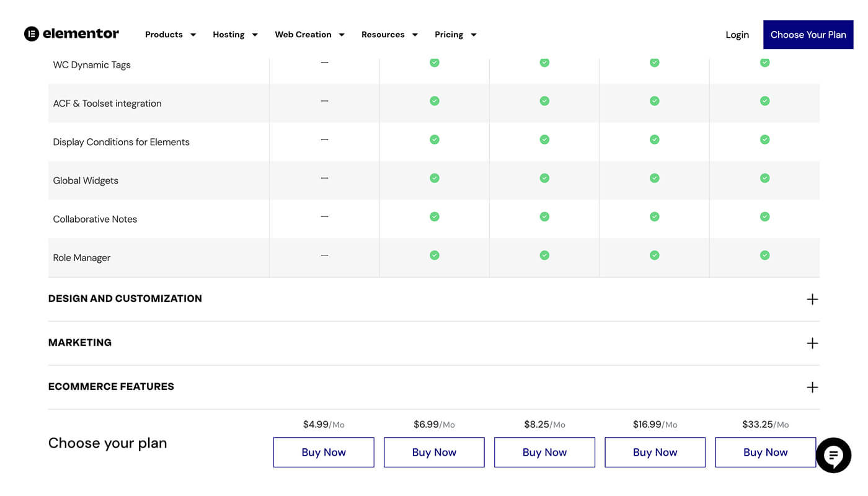Open the Web Creation dropdown menu
The width and height of the screenshot is (868, 496).
point(309,35)
